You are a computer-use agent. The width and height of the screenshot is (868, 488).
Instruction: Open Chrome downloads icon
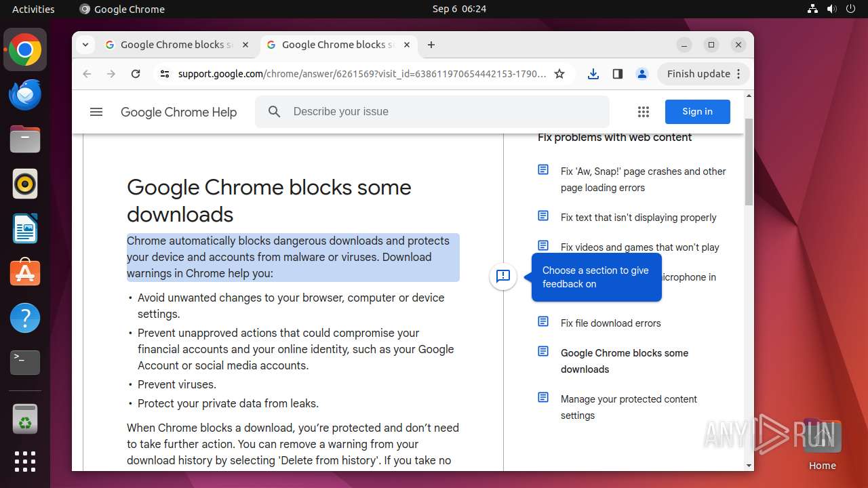pos(593,74)
